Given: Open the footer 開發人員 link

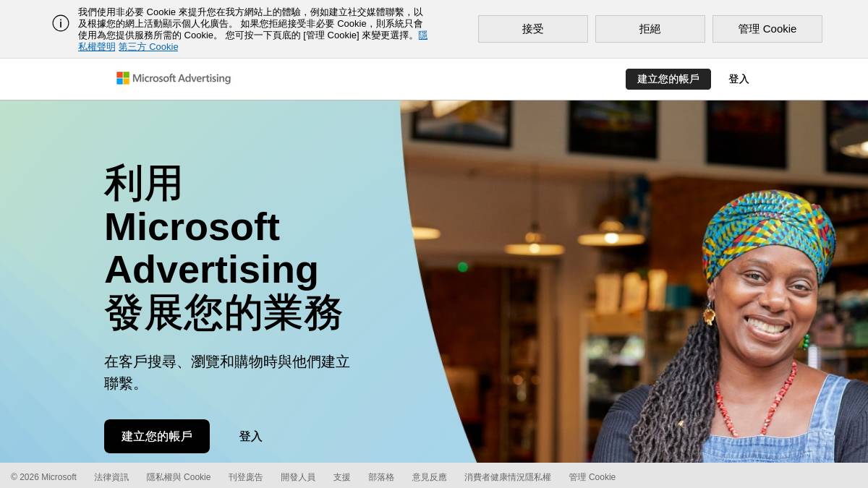Looking at the screenshot, I should coord(298,477).
